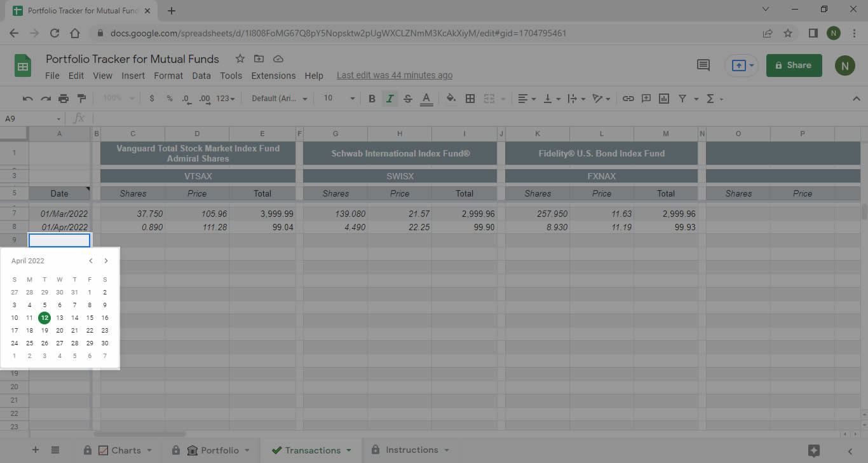Click the percent format icon
868x463 pixels.
click(x=168, y=99)
